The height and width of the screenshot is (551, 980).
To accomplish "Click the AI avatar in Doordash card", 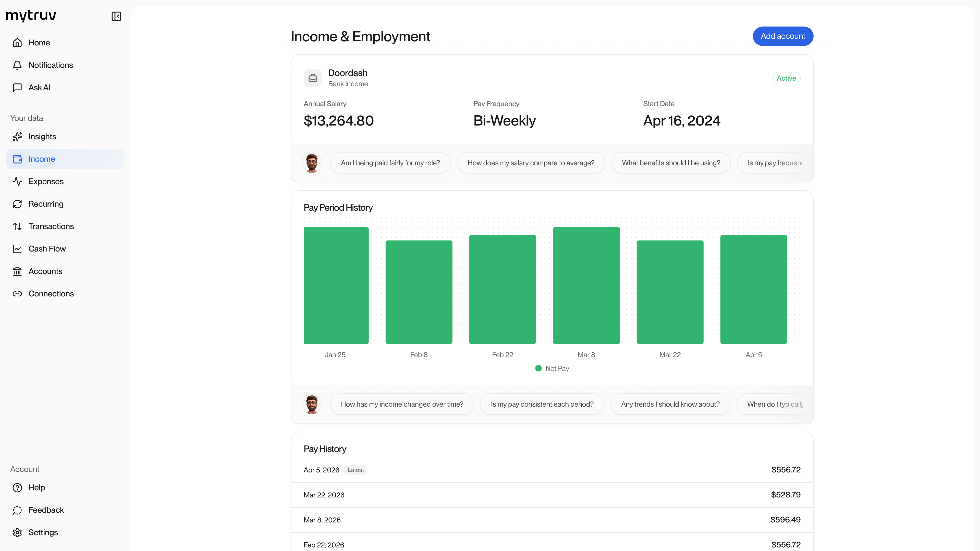I will (x=312, y=163).
